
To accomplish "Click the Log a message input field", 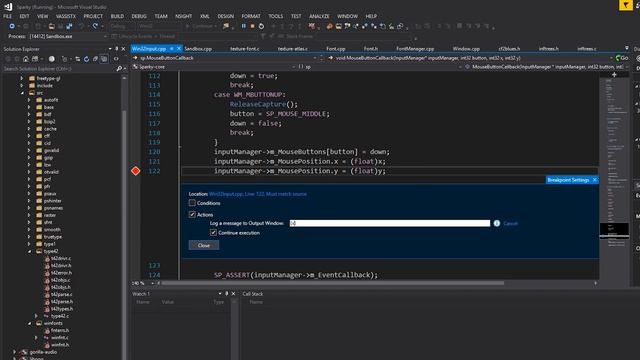I will click(x=390, y=223).
